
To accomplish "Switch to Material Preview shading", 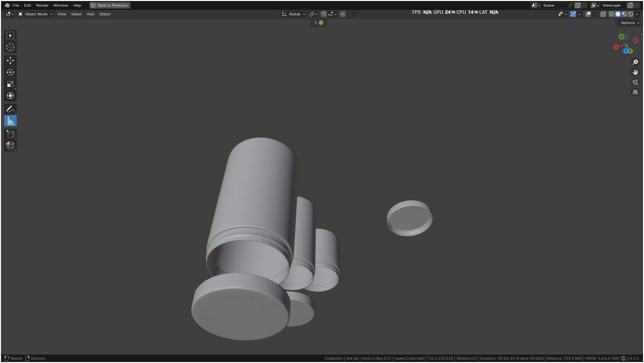I will [624, 14].
